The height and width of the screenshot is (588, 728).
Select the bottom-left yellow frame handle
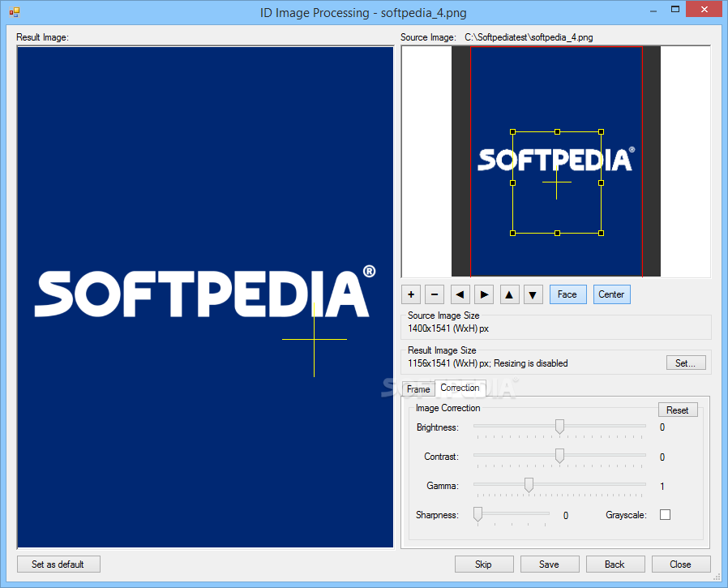512,233
